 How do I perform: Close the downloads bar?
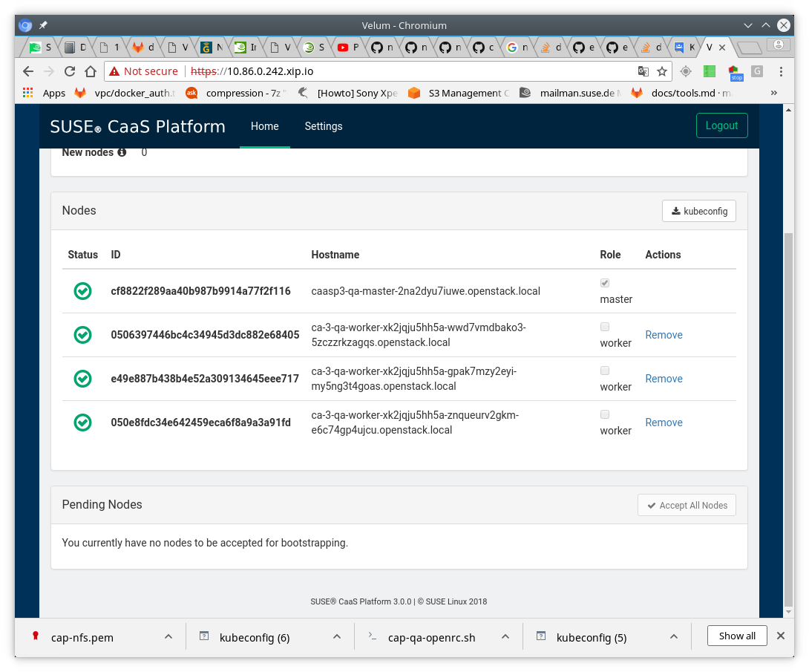tap(781, 636)
